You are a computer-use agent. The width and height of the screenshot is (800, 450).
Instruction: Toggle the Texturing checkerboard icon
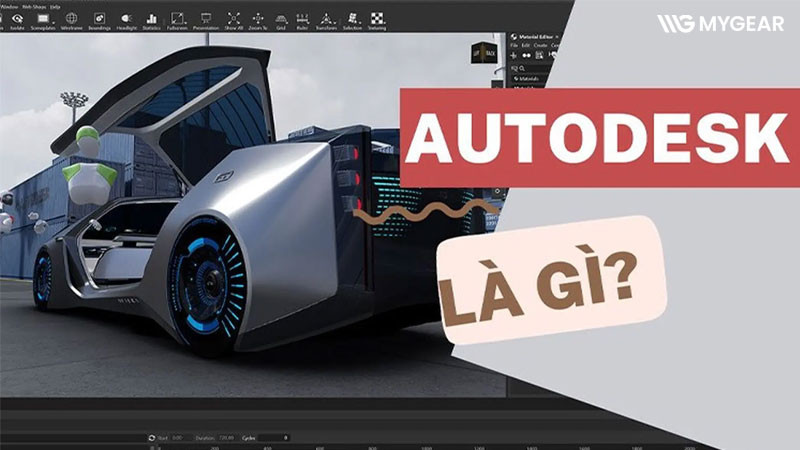378,19
